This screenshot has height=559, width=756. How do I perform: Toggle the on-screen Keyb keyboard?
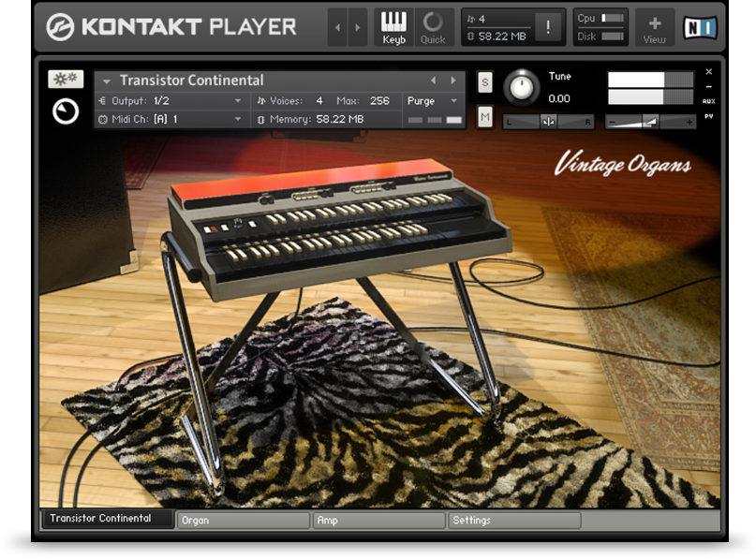[x=393, y=27]
